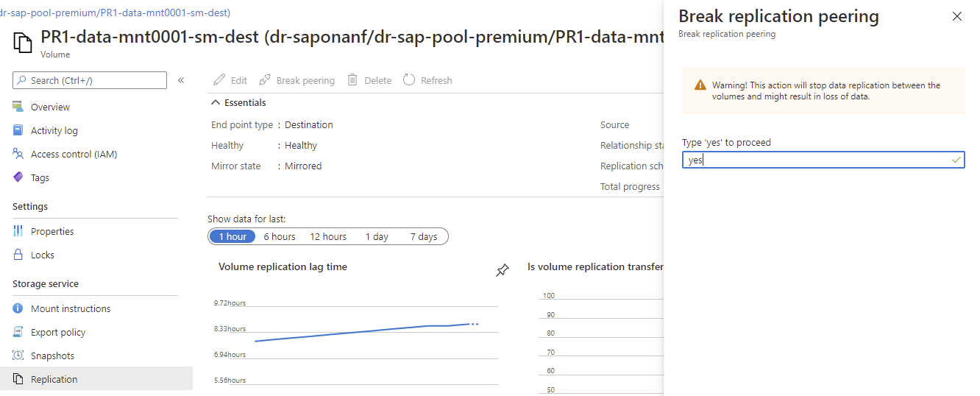
Task: Open the Locks settings page
Action: (x=43, y=255)
